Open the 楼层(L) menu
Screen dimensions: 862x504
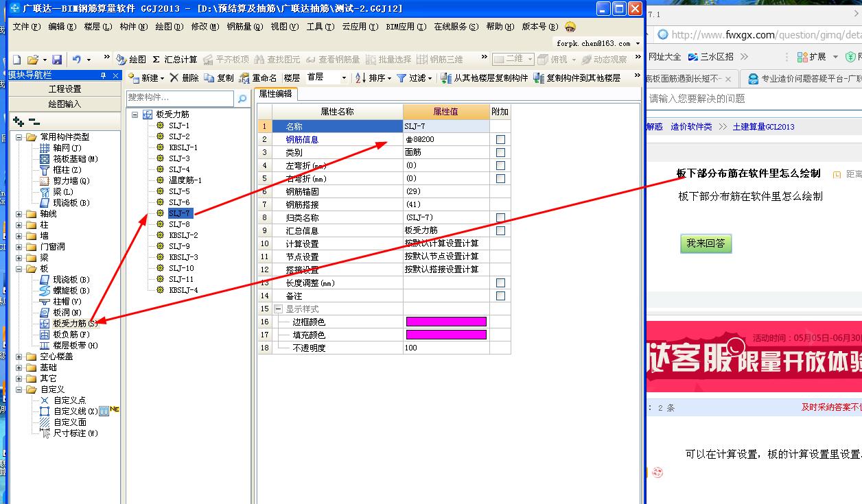click(x=98, y=27)
